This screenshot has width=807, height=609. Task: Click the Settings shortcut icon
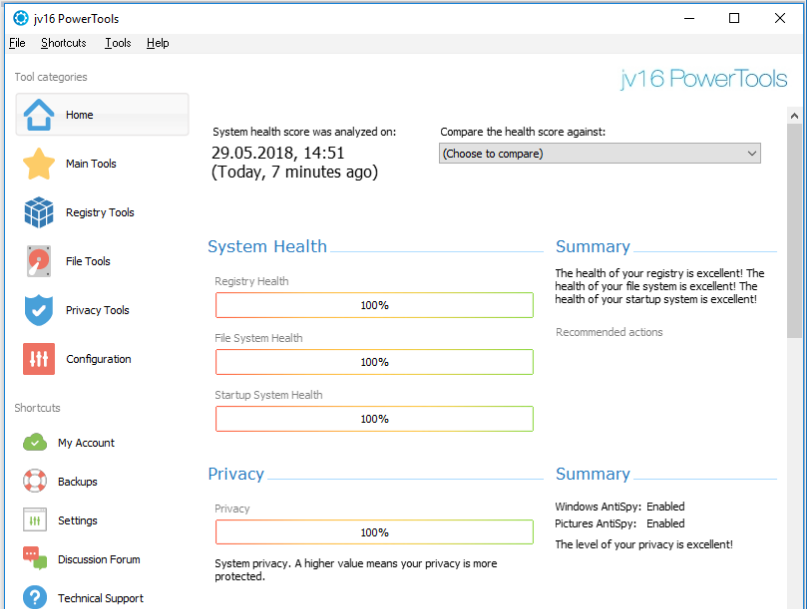click(35, 521)
